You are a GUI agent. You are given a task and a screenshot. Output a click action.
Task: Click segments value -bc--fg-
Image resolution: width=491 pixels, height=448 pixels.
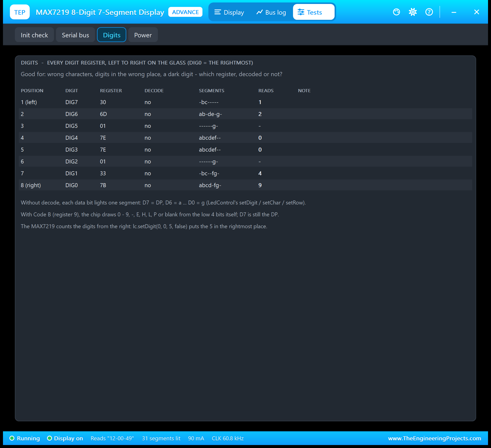209,173
